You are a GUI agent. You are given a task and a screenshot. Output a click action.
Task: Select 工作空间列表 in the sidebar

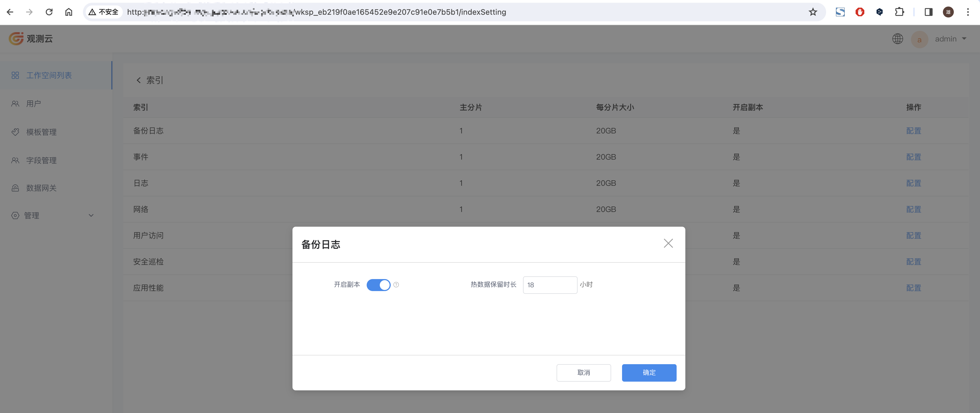tap(56, 75)
